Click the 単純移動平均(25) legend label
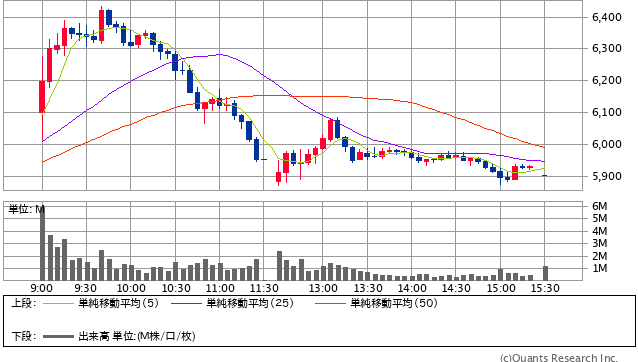638x362 pixels. click(250, 303)
